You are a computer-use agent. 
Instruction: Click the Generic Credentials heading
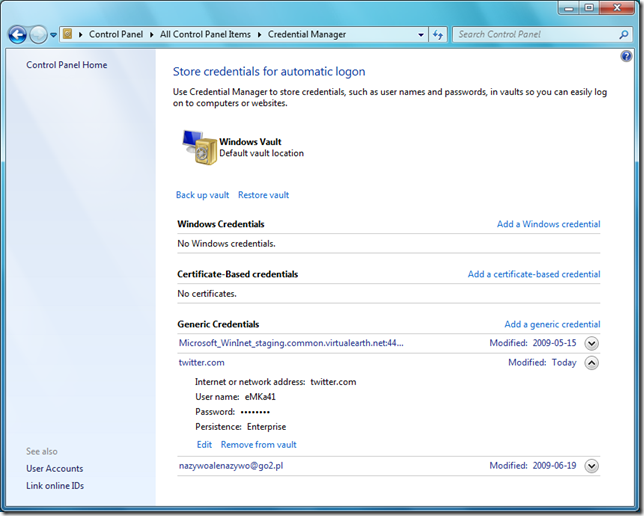pyautogui.click(x=218, y=324)
